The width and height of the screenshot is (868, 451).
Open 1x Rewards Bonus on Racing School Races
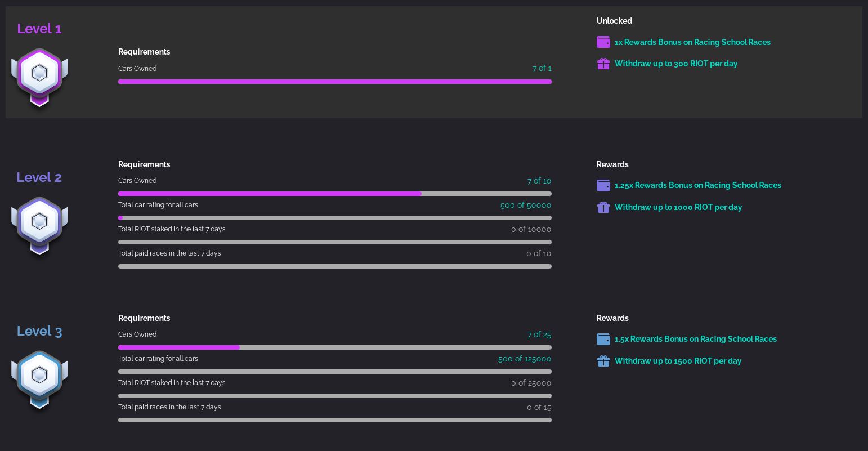coord(692,42)
